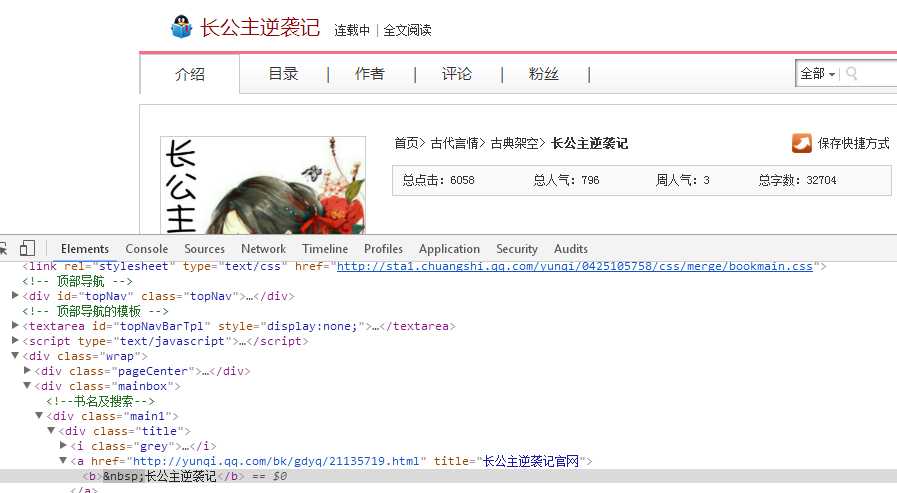Collapse the div class main1 node
Viewport: 897px width, 493px height.
point(39,415)
